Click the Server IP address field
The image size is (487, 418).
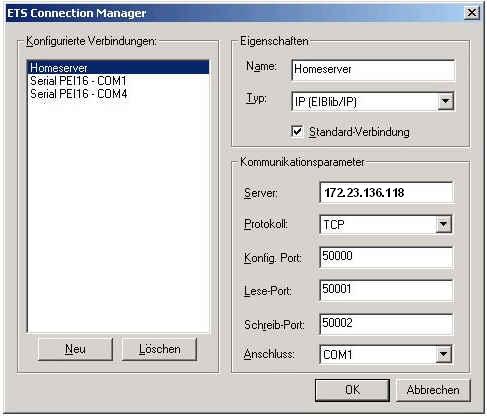pyautogui.click(x=386, y=192)
